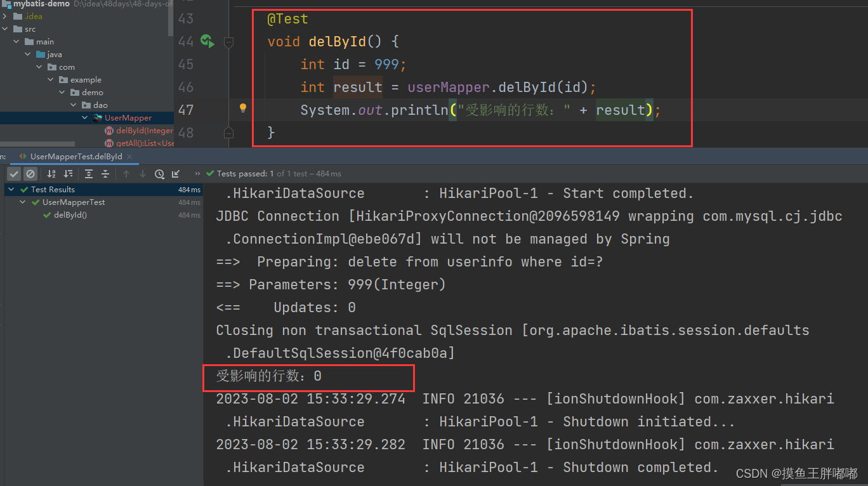
Task: Collapse UserMapper members arrow
Action: 85,118
